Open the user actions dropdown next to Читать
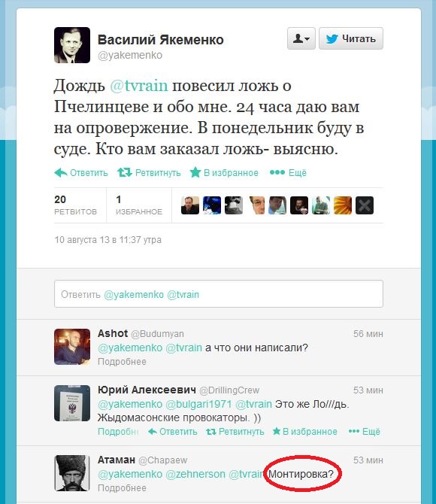The height and width of the screenshot is (504, 436). coord(301,38)
